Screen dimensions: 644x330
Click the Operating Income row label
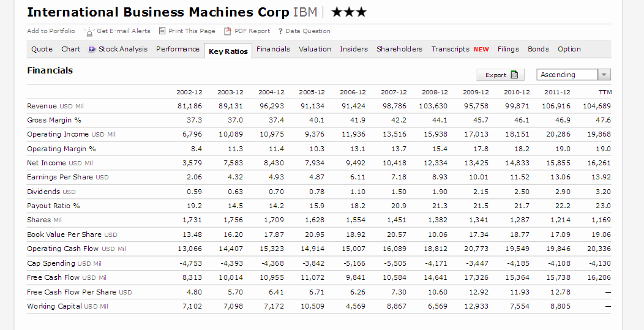pyautogui.click(x=72, y=134)
